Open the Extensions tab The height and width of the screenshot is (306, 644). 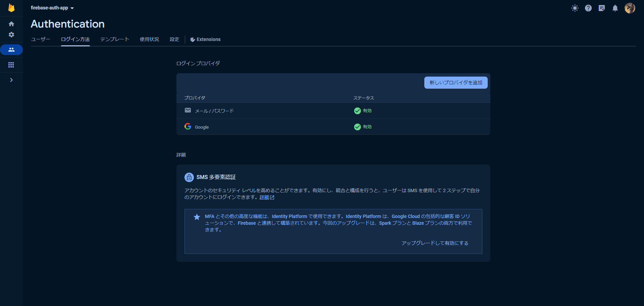[205, 39]
